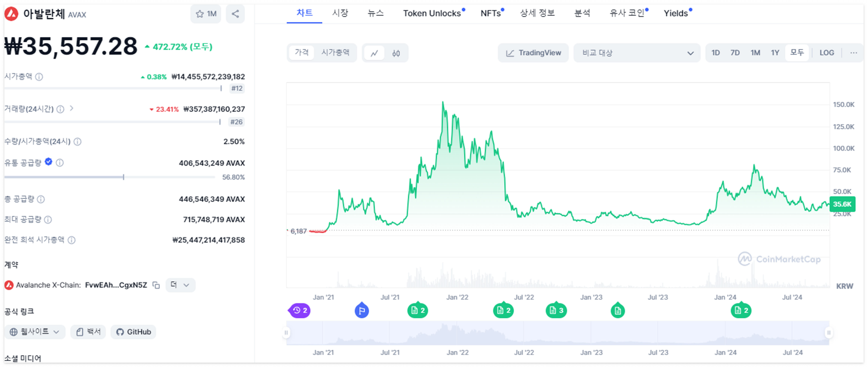Copy the Avalanche X-Chain contract address

156,285
